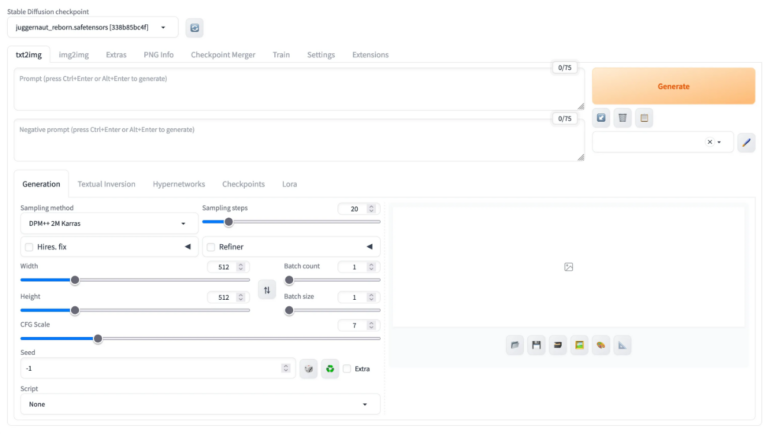Open the images output folder icon
The height and width of the screenshot is (434, 768).
click(515, 346)
